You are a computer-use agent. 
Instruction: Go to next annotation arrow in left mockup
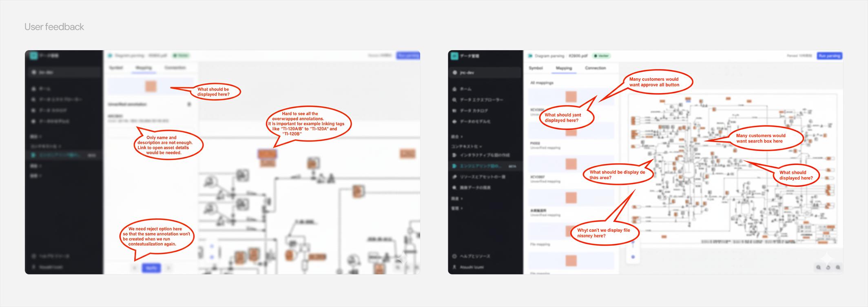click(168, 268)
